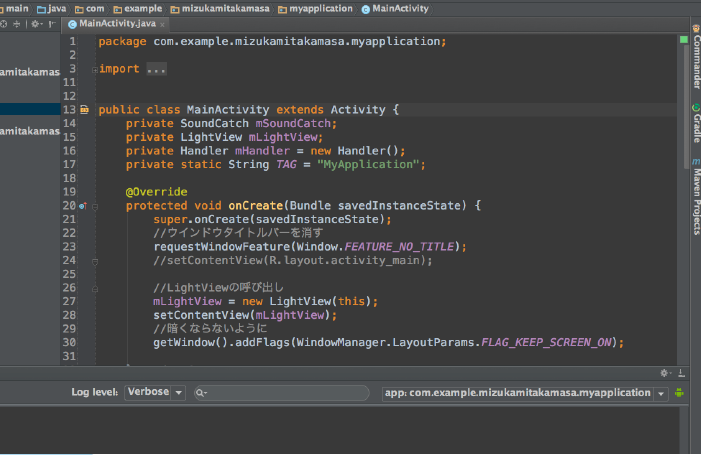The height and width of the screenshot is (455, 701).
Task: Click the @Override annotation
Action: point(156,192)
